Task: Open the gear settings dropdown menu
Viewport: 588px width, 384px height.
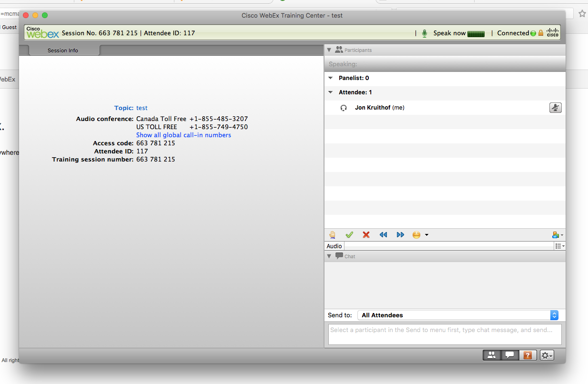Action: (x=547, y=355)
